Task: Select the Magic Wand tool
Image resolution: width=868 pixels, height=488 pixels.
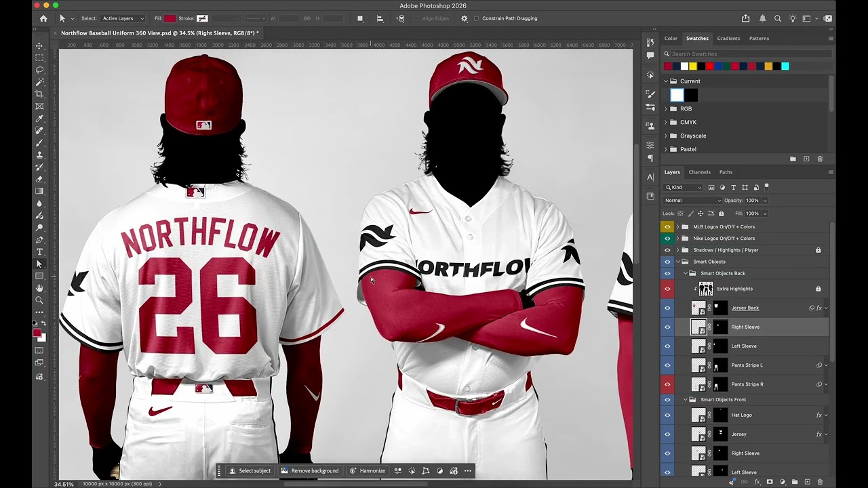Action: (x=39, y=82)
